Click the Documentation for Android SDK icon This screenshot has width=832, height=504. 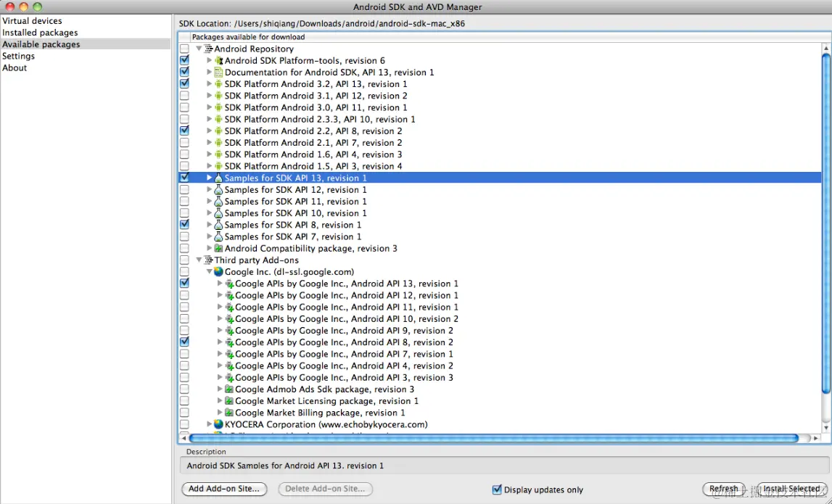point(218,72)
